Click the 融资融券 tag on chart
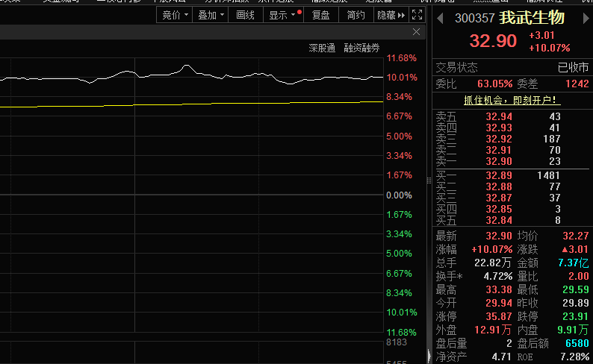The height and width of the screenshot is (364, 593). pos(361,48)
